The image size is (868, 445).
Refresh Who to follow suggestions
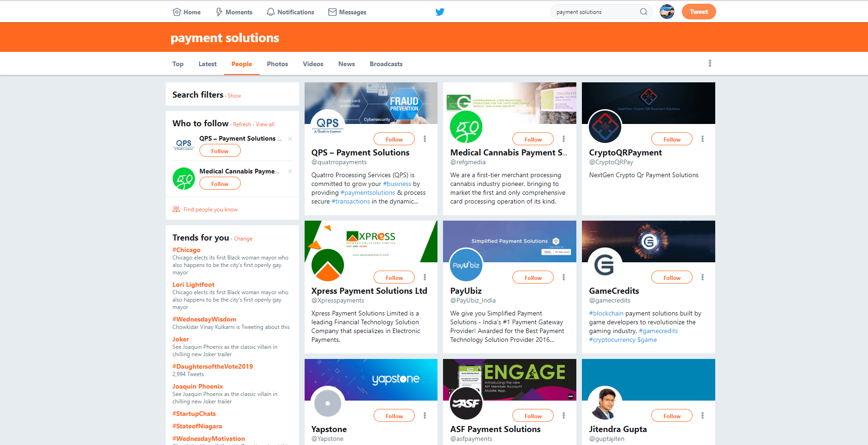click(242, 124)
